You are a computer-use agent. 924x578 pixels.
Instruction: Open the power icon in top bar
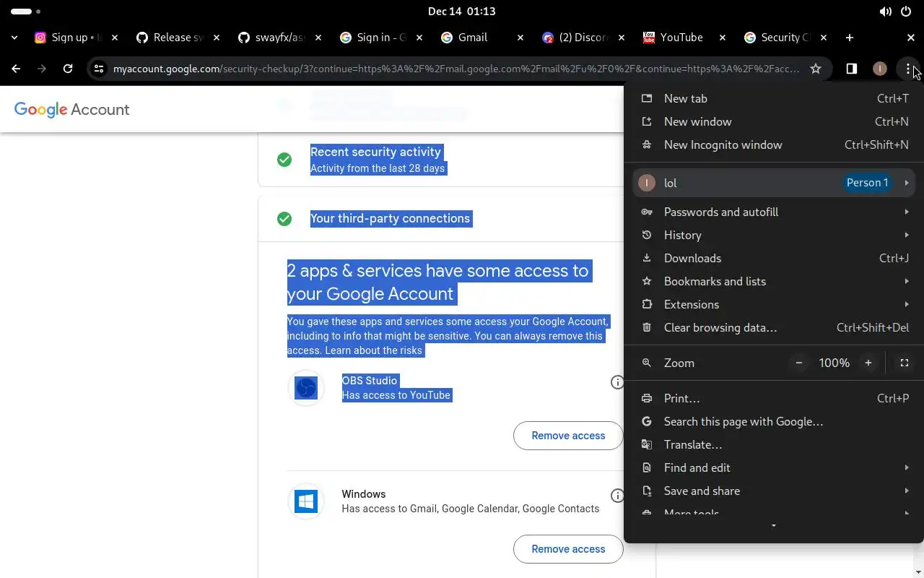click(x=906, y=12)
